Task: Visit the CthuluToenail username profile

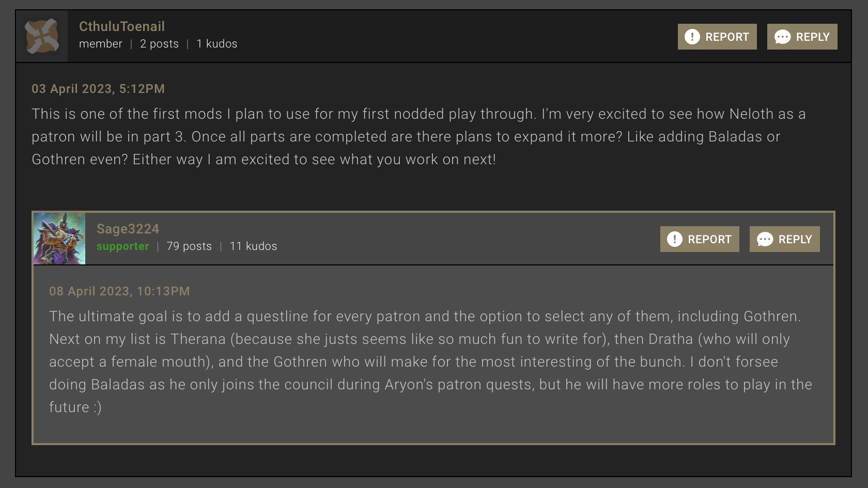Action: (x=121, y=26)
